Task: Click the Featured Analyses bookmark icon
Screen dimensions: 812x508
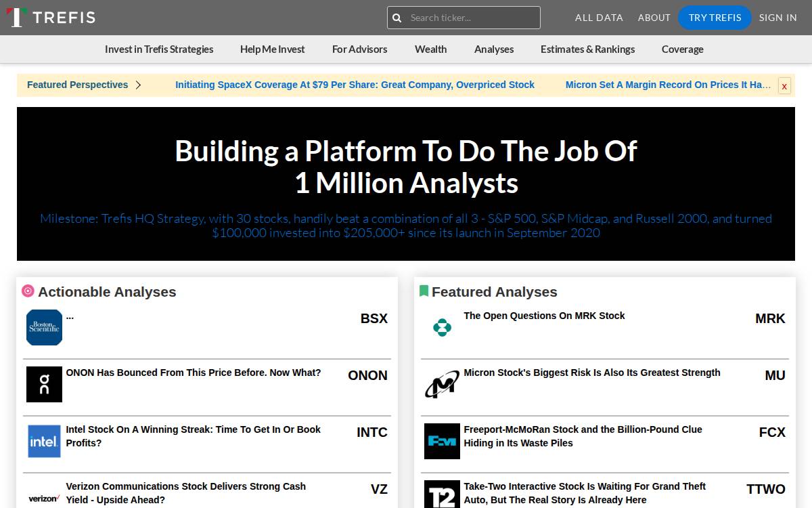Action: click(424, 291)
